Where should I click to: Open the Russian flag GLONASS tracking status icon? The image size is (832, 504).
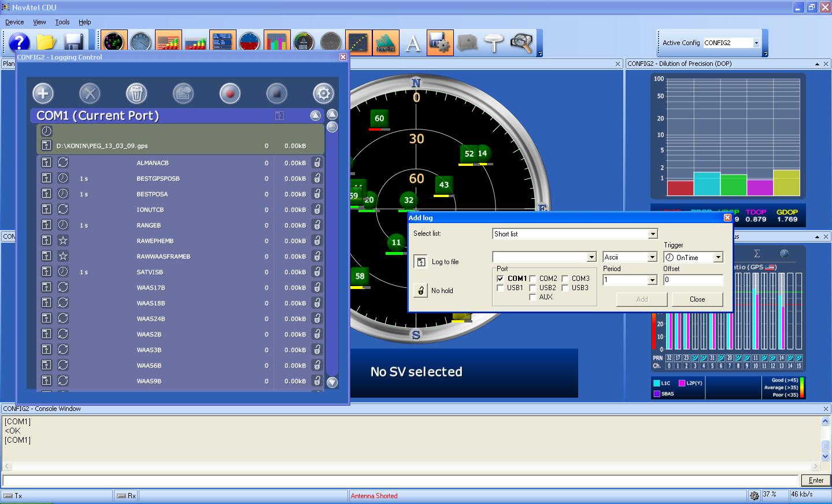point(195,43)
